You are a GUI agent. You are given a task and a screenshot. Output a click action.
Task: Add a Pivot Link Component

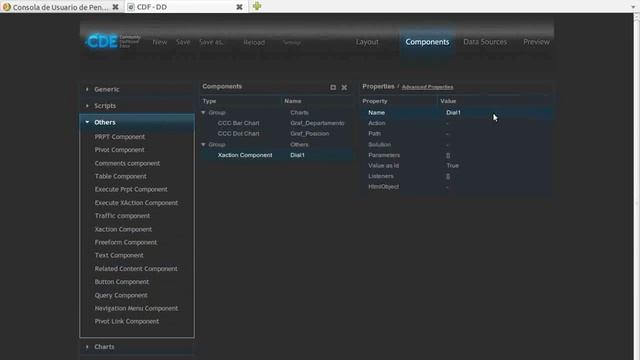click(x=127, y=322)
